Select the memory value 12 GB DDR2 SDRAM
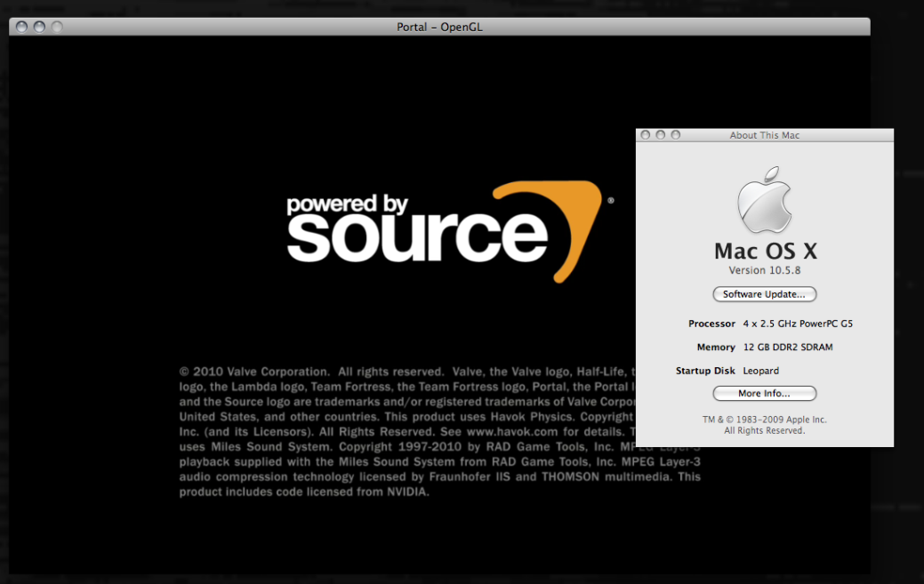 tap(788, 348)
